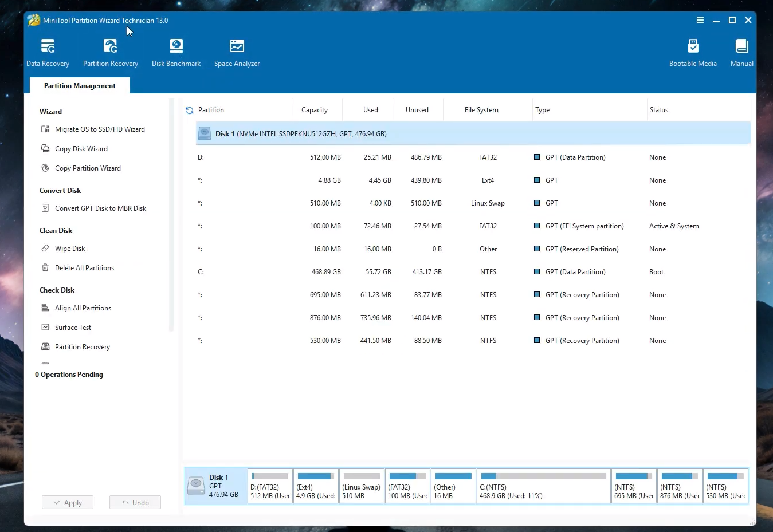Launch Partition Recovery from the top toolbar
The image size is (773, 532).
point(111,53)
